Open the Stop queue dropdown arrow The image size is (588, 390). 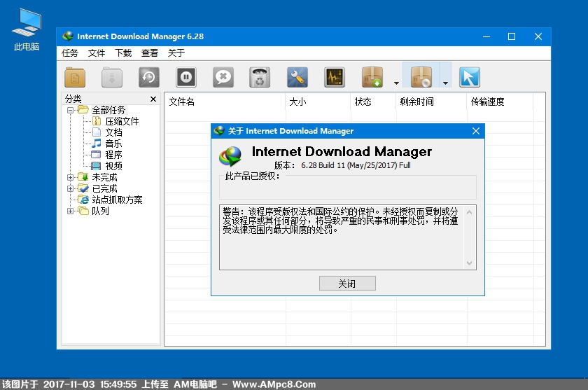[x=445, y=83]
